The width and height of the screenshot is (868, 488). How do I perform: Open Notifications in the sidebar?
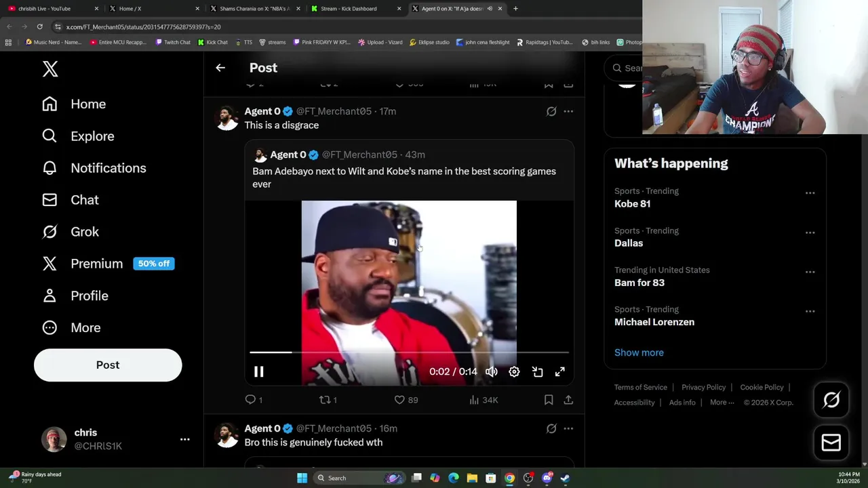coord(94,167)
